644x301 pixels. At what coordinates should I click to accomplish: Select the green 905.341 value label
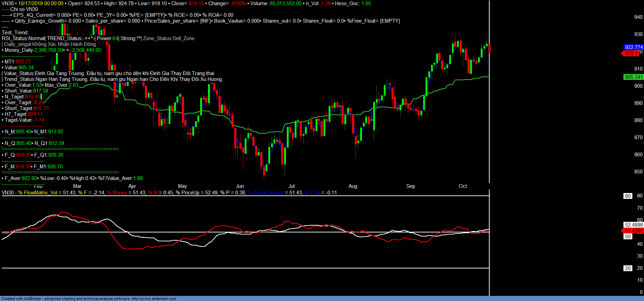click(x=633, y=77)
